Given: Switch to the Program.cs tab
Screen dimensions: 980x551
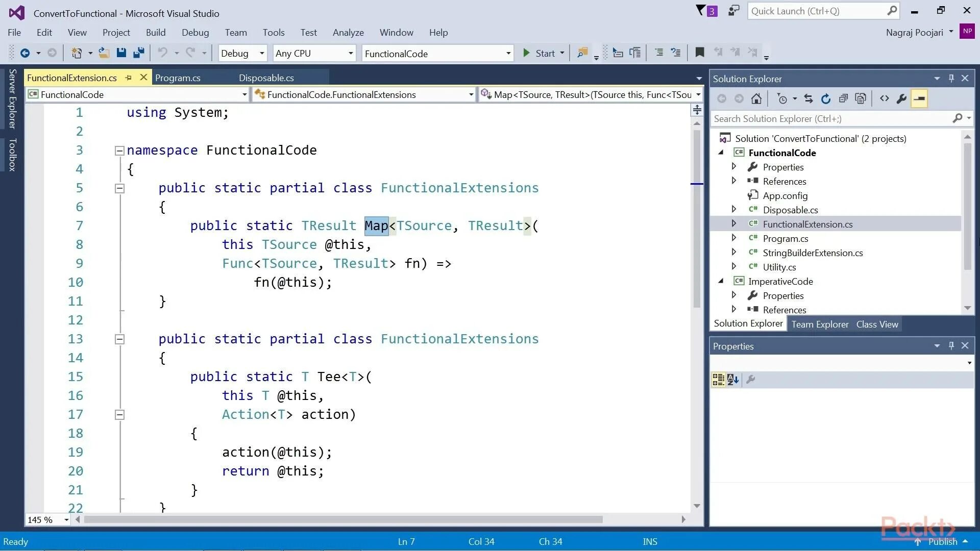Looking at the screenshot, I should click(178, 78).
